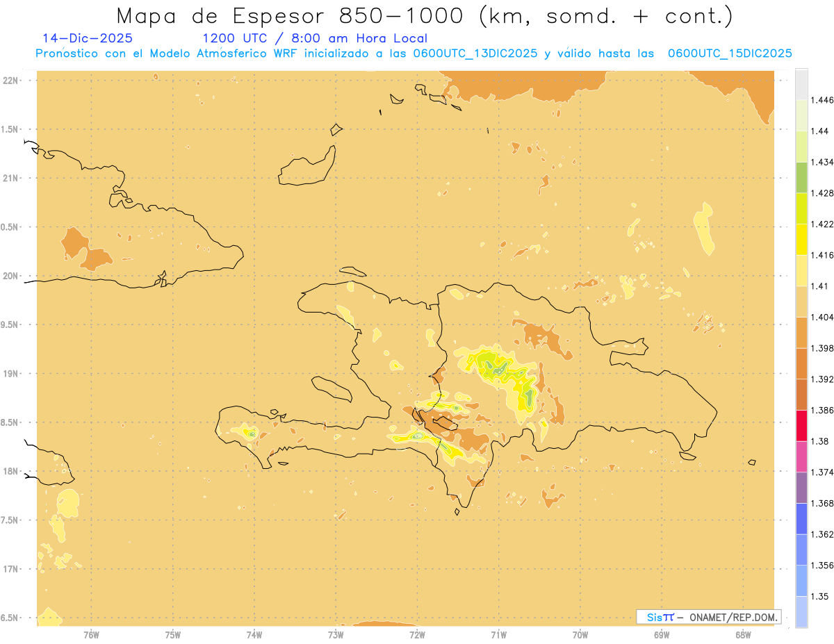The width and height of the screenshot is (834, 644).
Task: Click the colorbar value '1.35'
Action: point(820,596)
